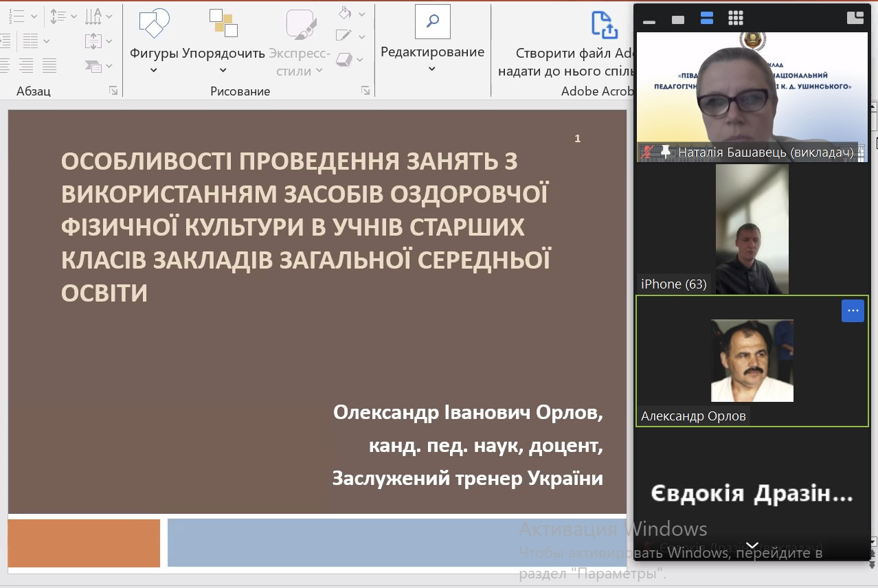The width and height of the screenshot is (878, 588).
Task: Open the line spacing tool
Action: [x=58, y=16]
